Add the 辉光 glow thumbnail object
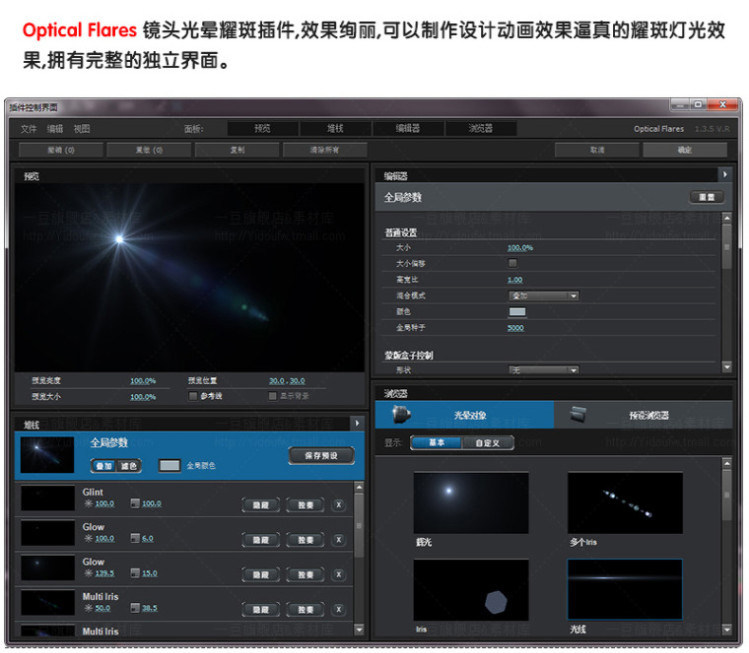749x653 pixels. tap(471, 503)
